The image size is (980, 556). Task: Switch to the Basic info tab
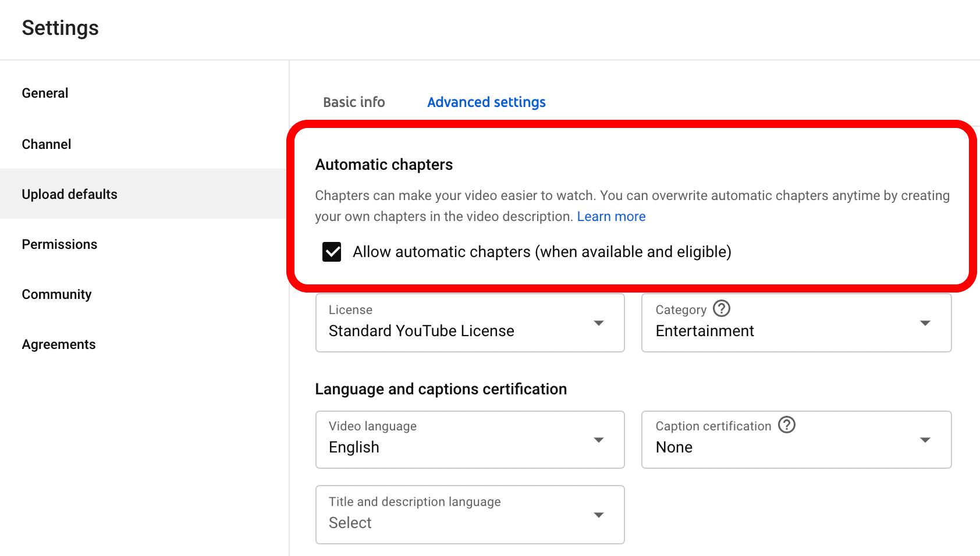click(x=354, y=102)
